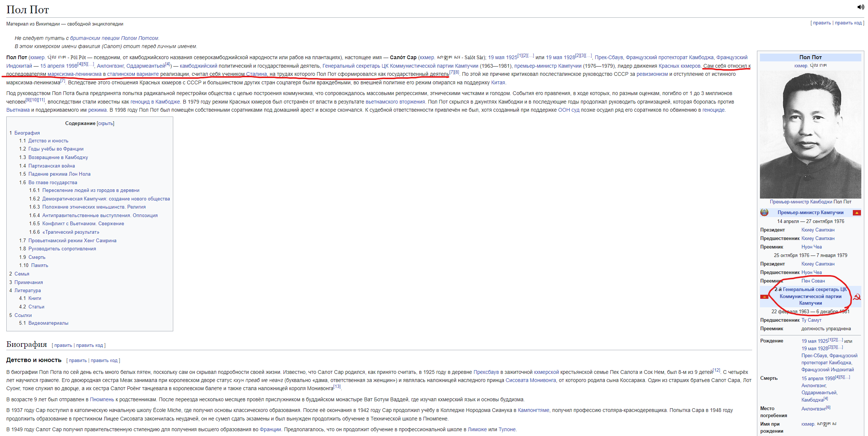Jump to Видеоматериалы contents entry
Image resolution: width=868 pixels, height=436 pixels.
[x=48, y=323]
